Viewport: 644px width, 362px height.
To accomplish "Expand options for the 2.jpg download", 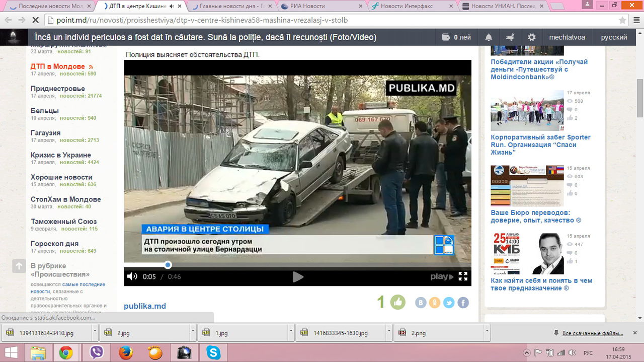I will [193, 333].
